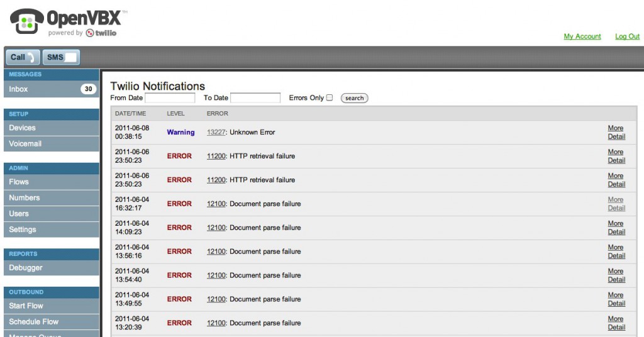
Task: Open Start Flow under Outbound
Action: (52, 306)
